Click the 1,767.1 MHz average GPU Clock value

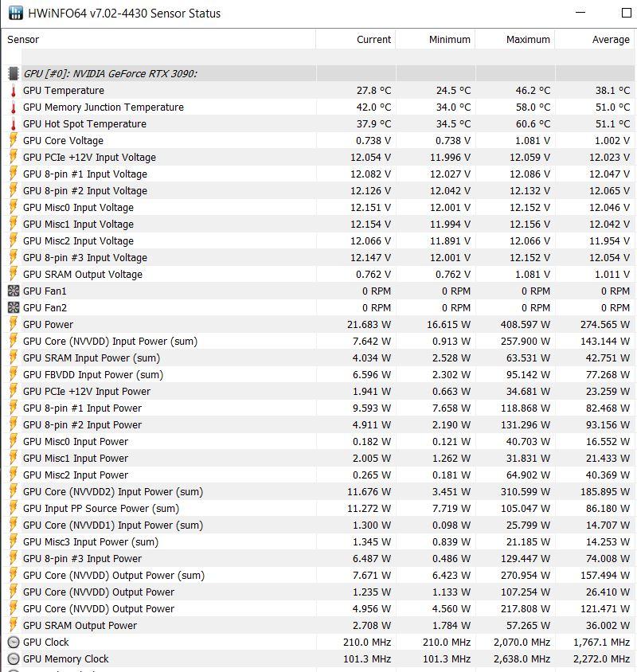pos(601,642)
